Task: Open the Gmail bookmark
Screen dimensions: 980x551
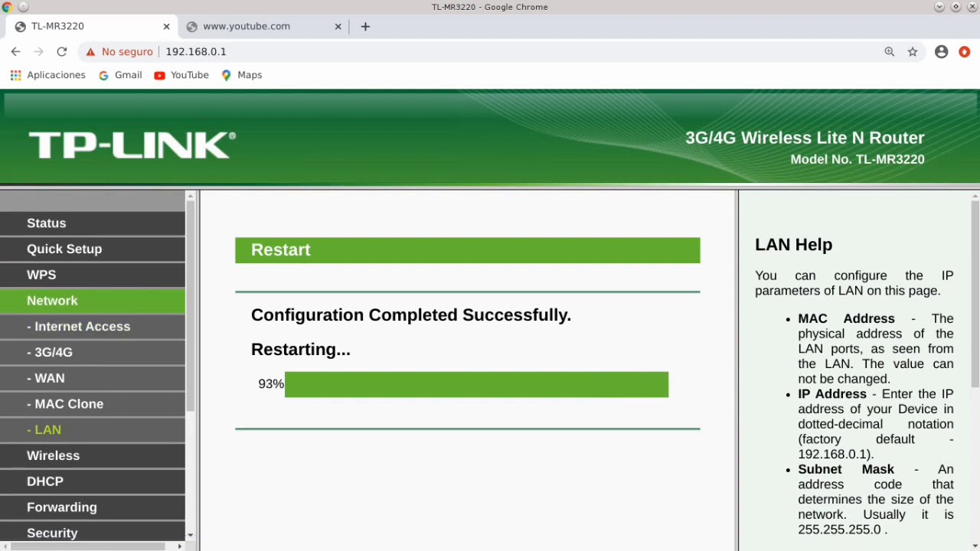Action: pos(120,75)
